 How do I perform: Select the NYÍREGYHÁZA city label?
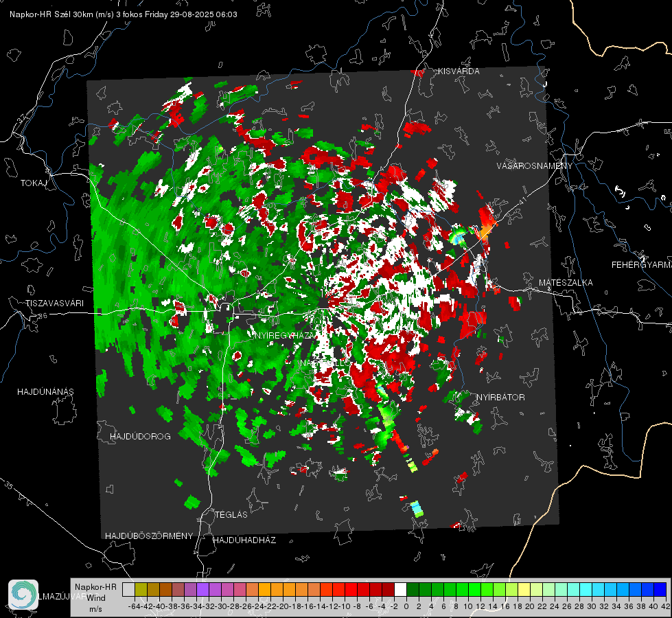click(285, 336)
